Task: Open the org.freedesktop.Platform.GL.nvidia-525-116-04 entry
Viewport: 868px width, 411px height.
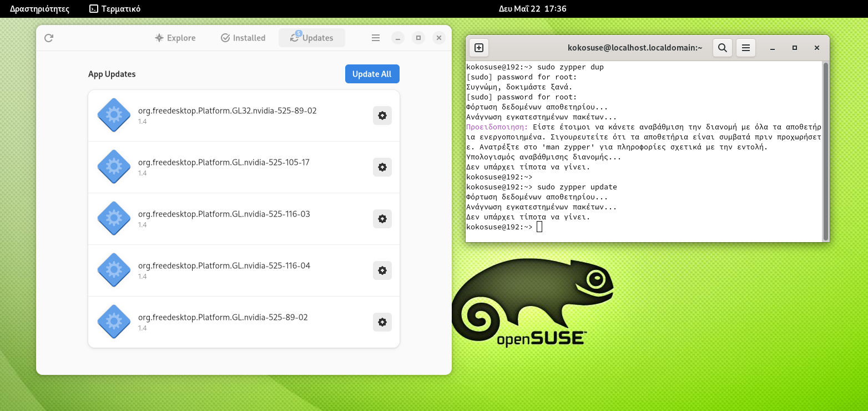Action: click(x=244, y=270)
